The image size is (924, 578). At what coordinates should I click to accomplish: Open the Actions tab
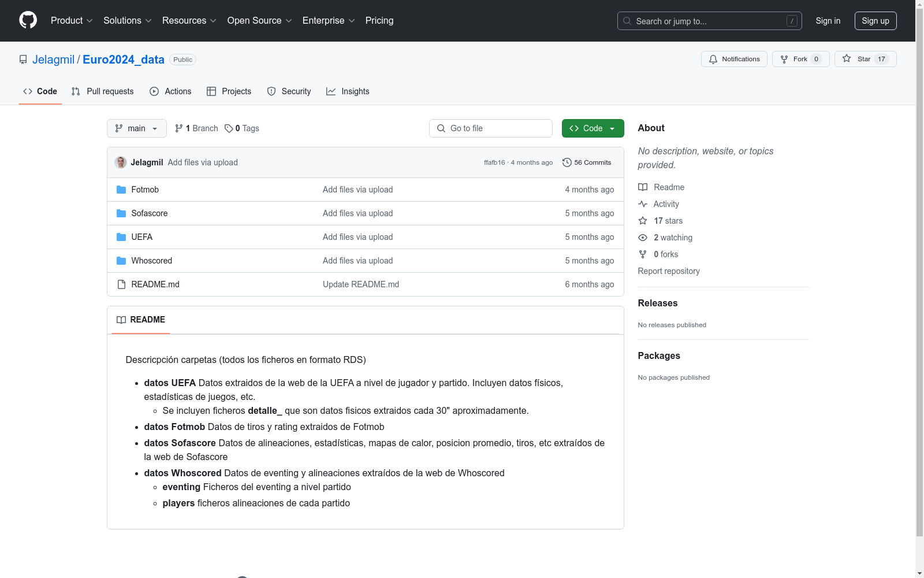point(170,91)
